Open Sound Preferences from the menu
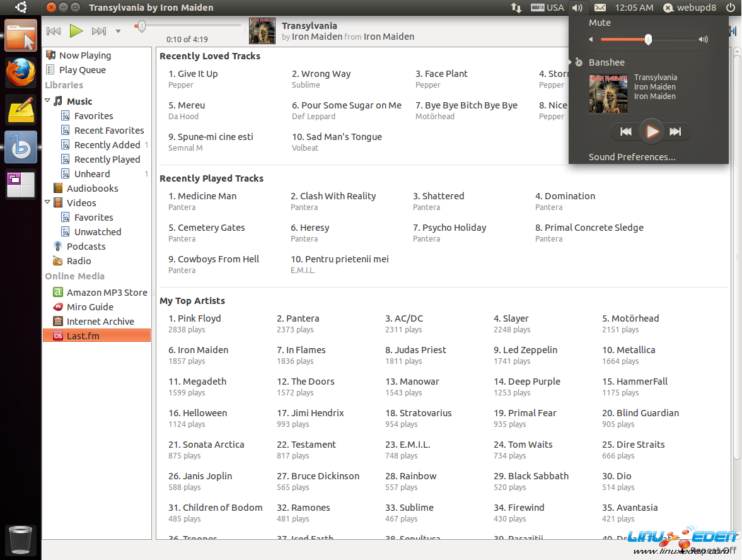 point(632,157)
